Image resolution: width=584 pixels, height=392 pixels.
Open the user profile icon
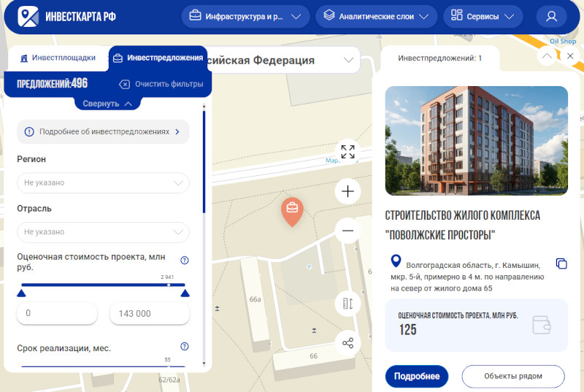pyautogui.click(x=551, y=16)
